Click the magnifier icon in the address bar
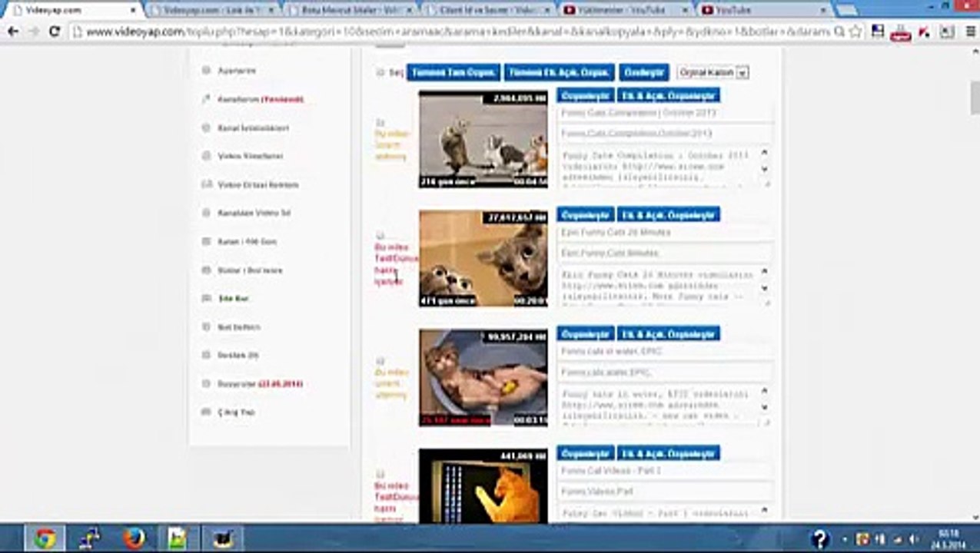This screenshot has width=980, height=553. pyautogui.click(x=839, y=31)
